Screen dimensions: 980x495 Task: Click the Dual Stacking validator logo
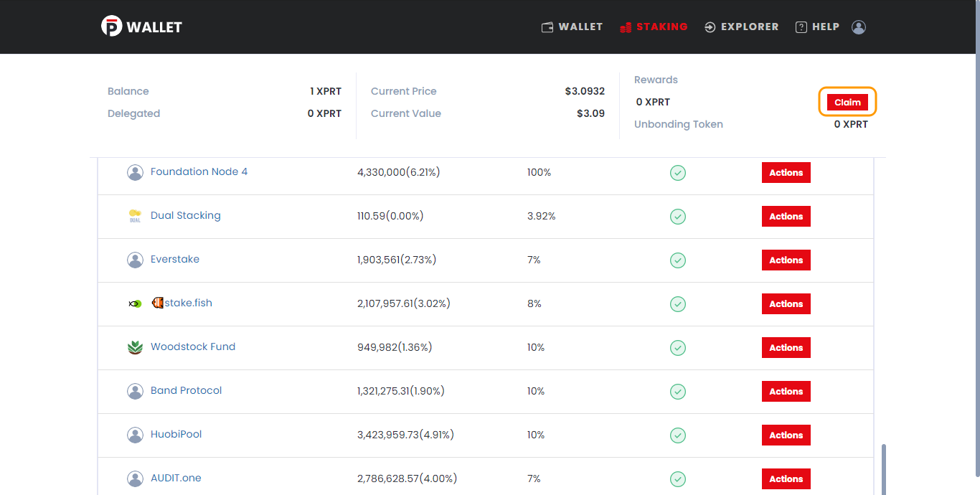[135, 216]
